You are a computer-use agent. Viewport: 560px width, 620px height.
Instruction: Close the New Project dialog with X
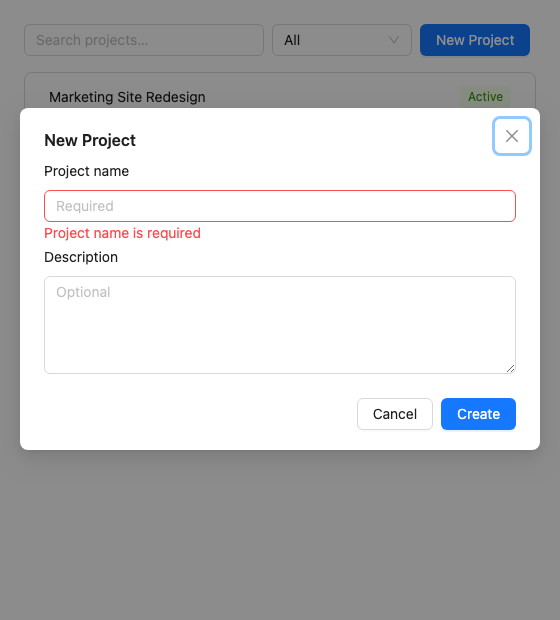click(511, 136)
